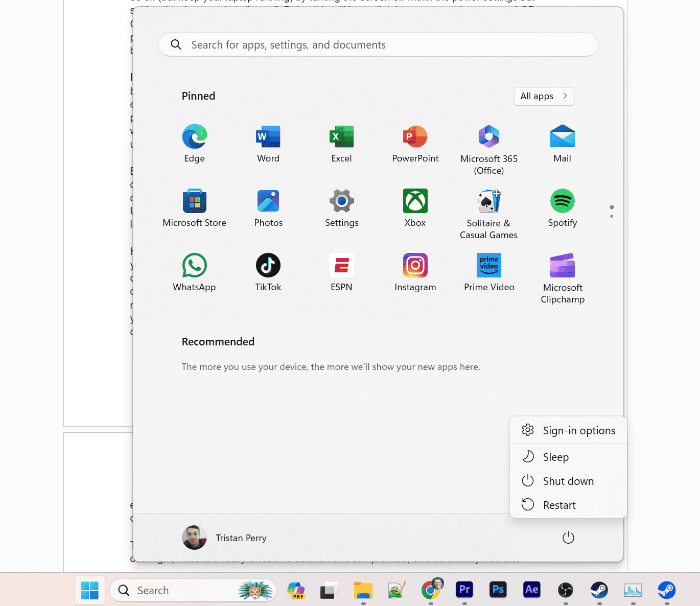Click the Start menu search field
This screenshot has width=700, height=606.
(378, 44)
